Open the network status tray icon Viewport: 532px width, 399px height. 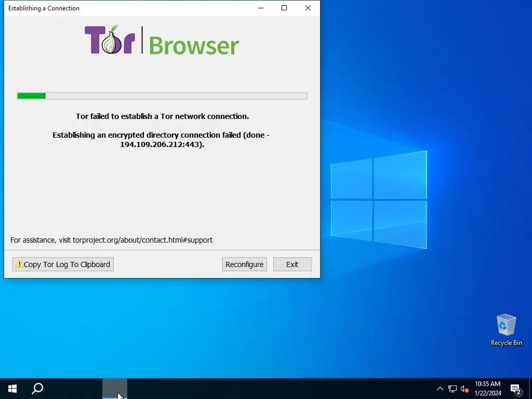(x=453, y=389)
